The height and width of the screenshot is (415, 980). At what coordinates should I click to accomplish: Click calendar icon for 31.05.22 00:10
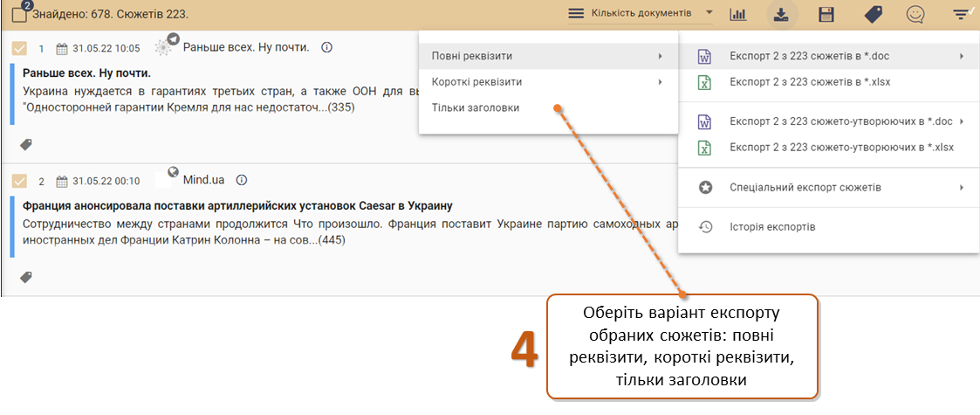tap(62, 182)
